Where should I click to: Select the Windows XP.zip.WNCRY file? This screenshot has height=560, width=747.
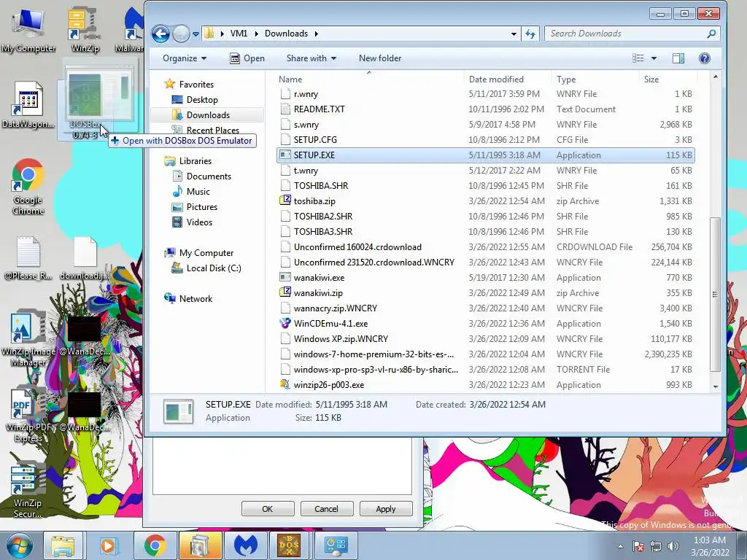[x=485, y=338]
